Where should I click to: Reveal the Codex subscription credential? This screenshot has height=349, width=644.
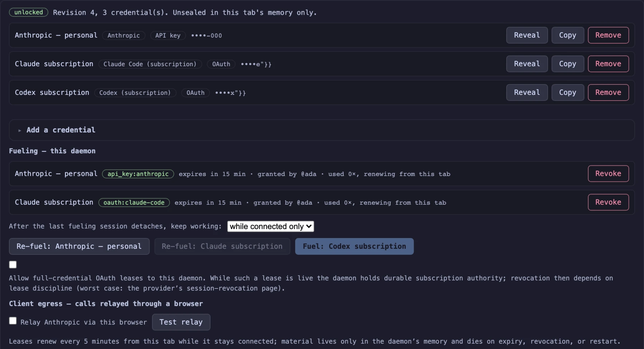coord(527,92)
